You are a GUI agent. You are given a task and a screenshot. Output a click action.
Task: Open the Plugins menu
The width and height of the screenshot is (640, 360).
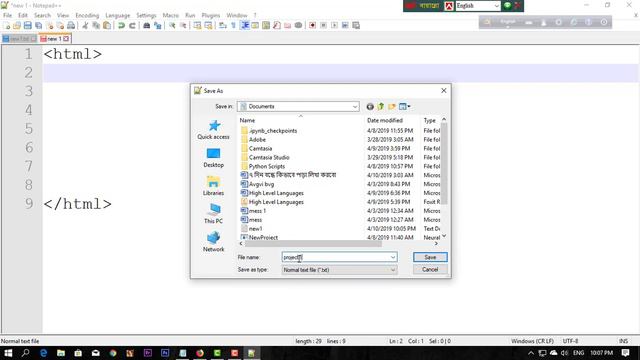coord(211,15)
